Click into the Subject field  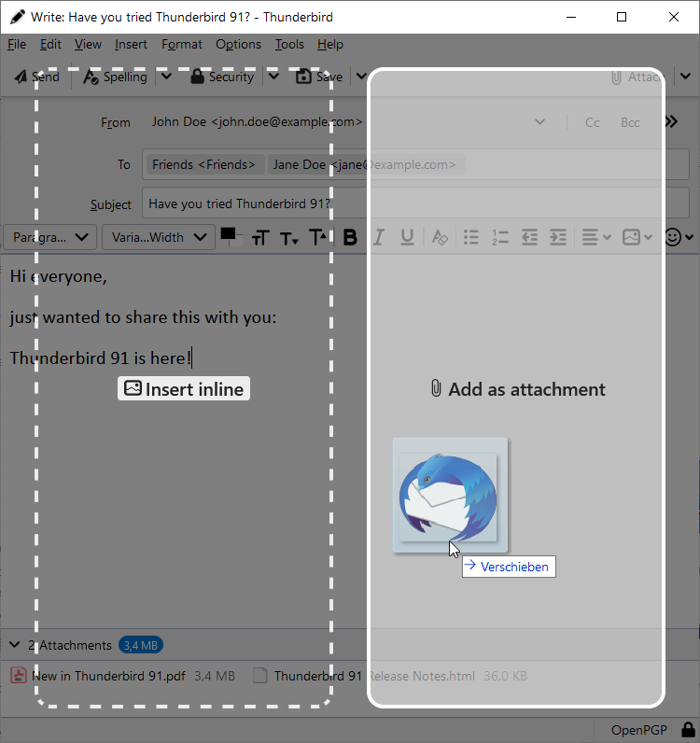pyautogui.click(x=415, y=203)
